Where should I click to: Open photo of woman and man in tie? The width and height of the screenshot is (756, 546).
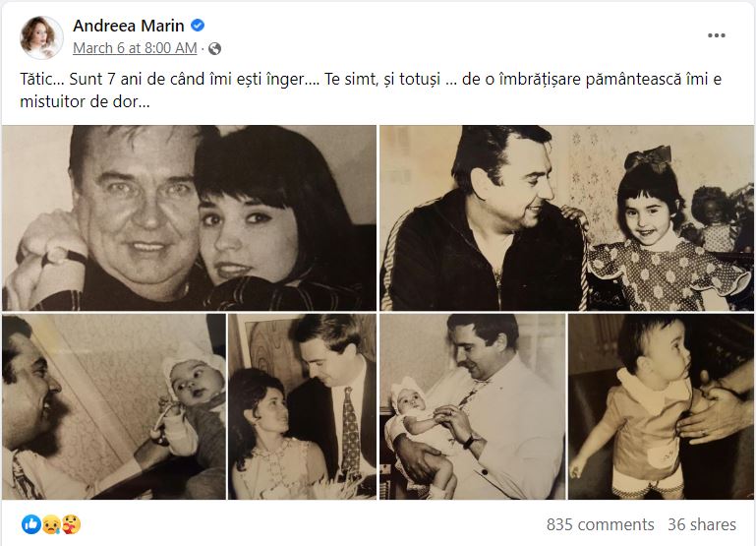302,406
